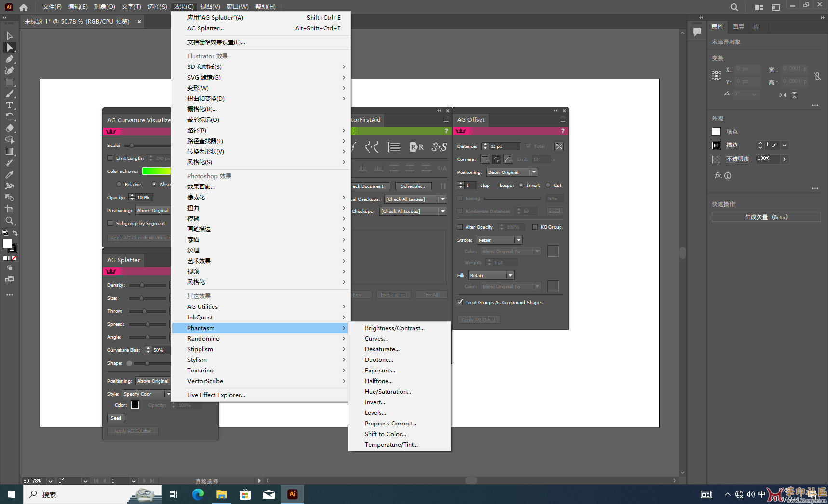Open the Windows Start menu
Viewport: 828px width, 504px height.
click(x=12, y=494)
